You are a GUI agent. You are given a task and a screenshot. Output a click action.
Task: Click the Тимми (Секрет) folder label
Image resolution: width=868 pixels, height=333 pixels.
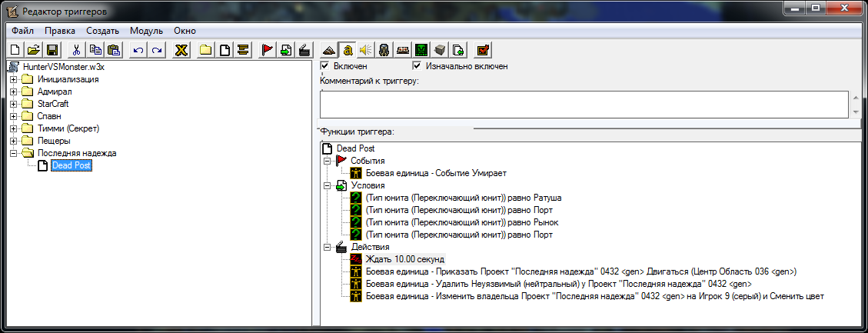pyautogui.click(x=68, y=128)
